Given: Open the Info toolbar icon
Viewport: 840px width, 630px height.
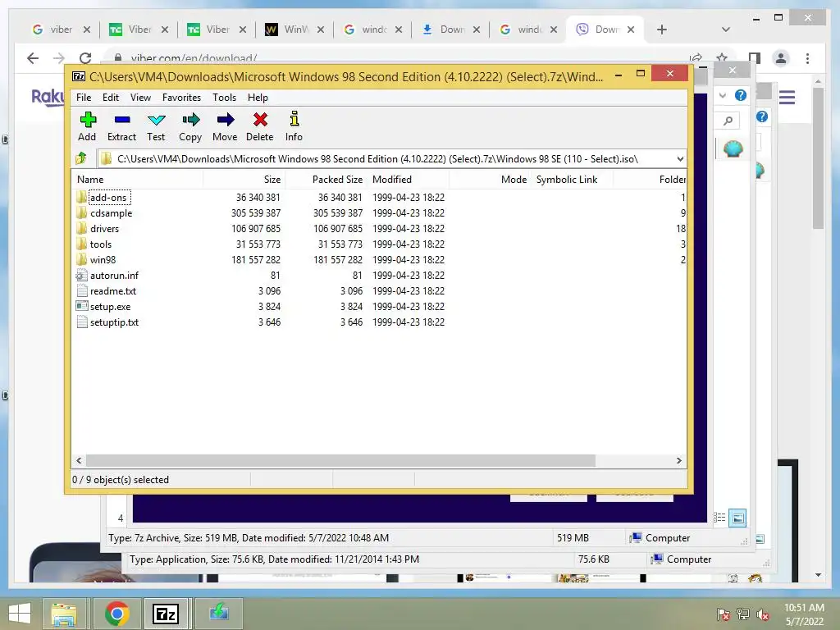Looking at the screenshot, I should pyautogui.click(x=294, y=126).
